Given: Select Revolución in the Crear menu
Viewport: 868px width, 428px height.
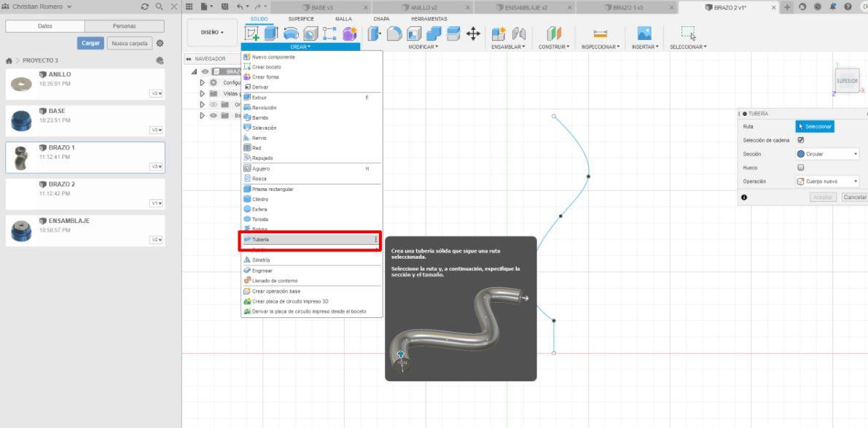Looking at the screenshot, I should [312, 107].
